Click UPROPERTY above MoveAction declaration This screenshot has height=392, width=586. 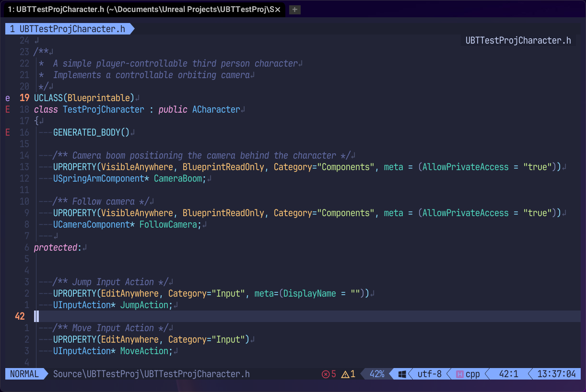75,340
